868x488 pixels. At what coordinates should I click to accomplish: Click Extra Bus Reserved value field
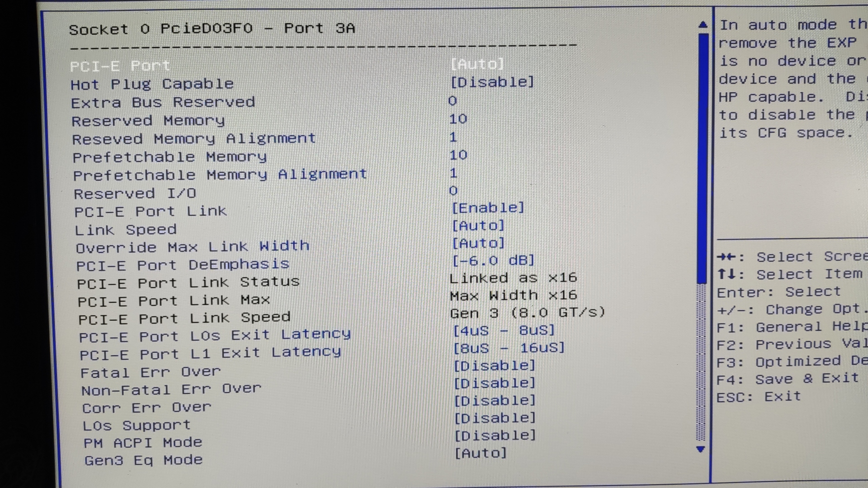(453, 101)
